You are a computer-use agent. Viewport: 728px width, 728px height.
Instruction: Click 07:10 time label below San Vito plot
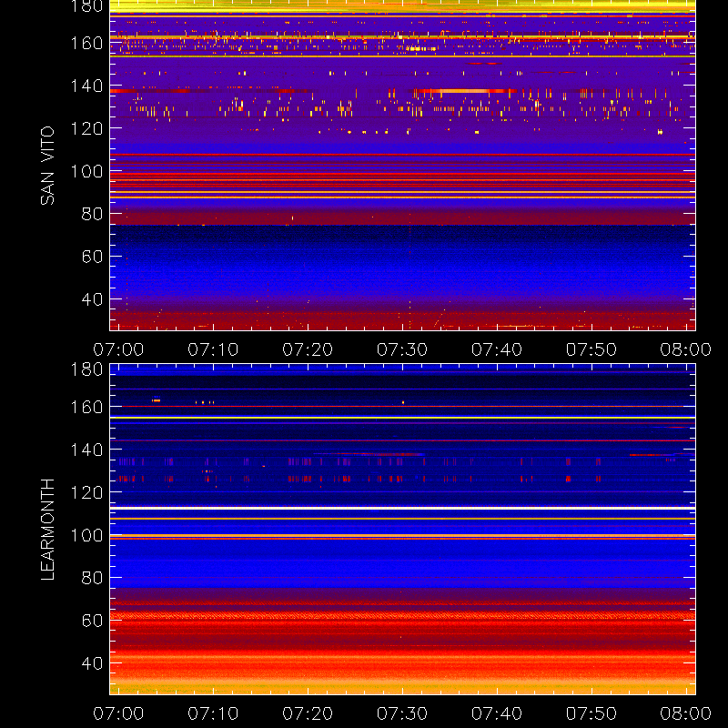pyautogui.click(x=213, y=349)
